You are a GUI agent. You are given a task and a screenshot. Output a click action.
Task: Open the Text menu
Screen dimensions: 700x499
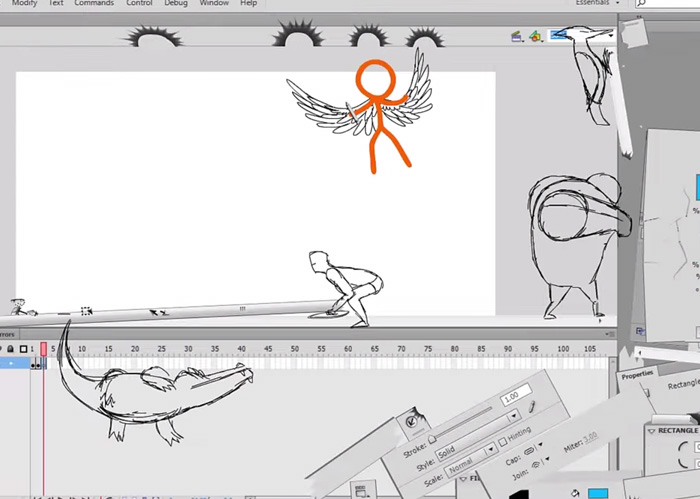[56, 3]
